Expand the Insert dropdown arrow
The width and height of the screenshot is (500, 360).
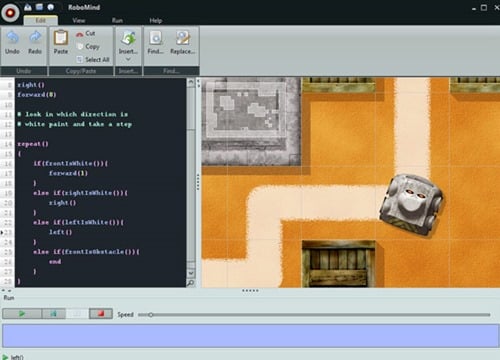pos(128,59)
